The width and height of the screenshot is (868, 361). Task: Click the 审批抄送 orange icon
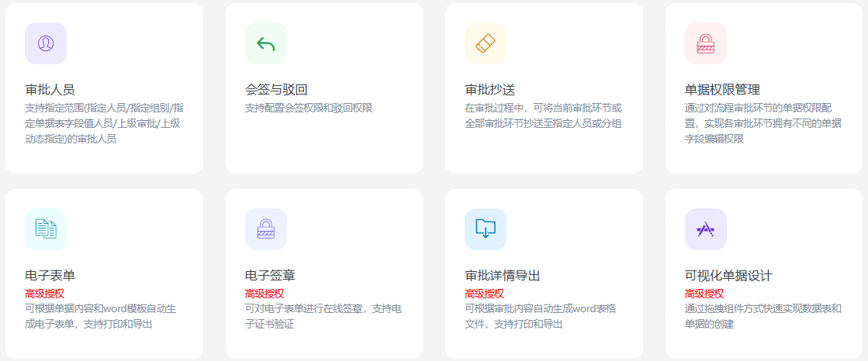[486, 43]
